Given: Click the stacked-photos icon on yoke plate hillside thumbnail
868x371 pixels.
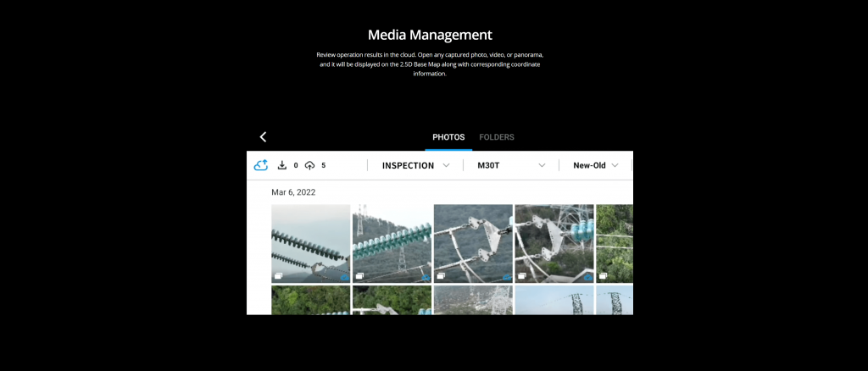Looking at the screenshot, I should click(x=441, y=276).
